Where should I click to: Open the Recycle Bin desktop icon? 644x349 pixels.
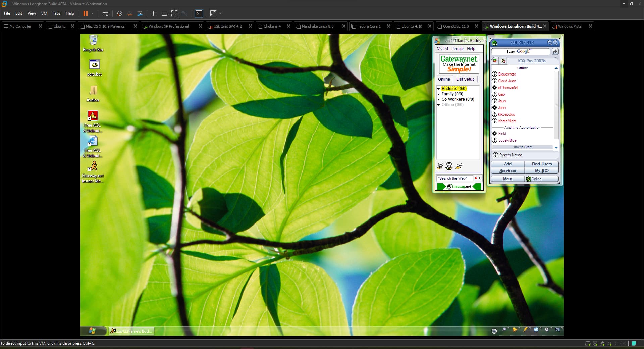coord(93,41)
